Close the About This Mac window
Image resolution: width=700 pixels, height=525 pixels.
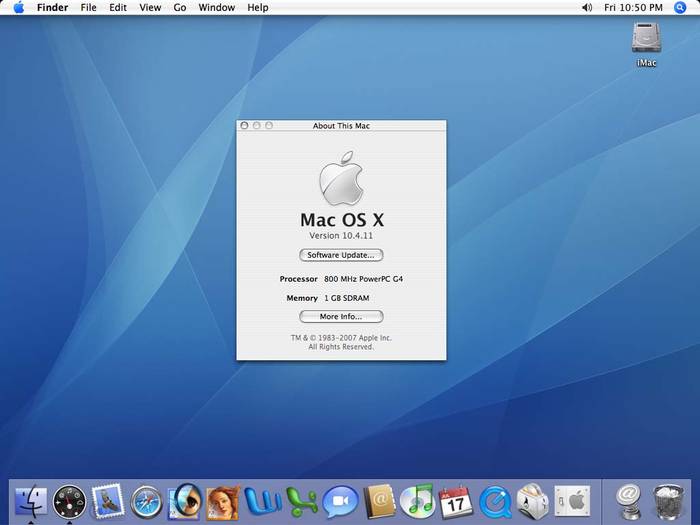pos(244,125)
